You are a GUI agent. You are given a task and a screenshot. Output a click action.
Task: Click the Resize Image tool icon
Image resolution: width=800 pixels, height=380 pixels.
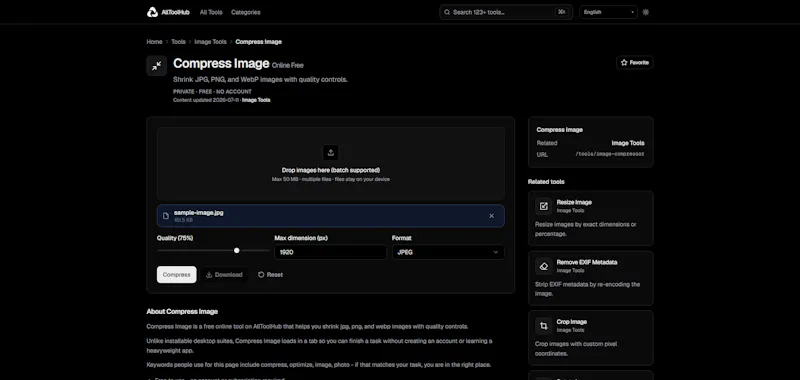click(543, 206)
